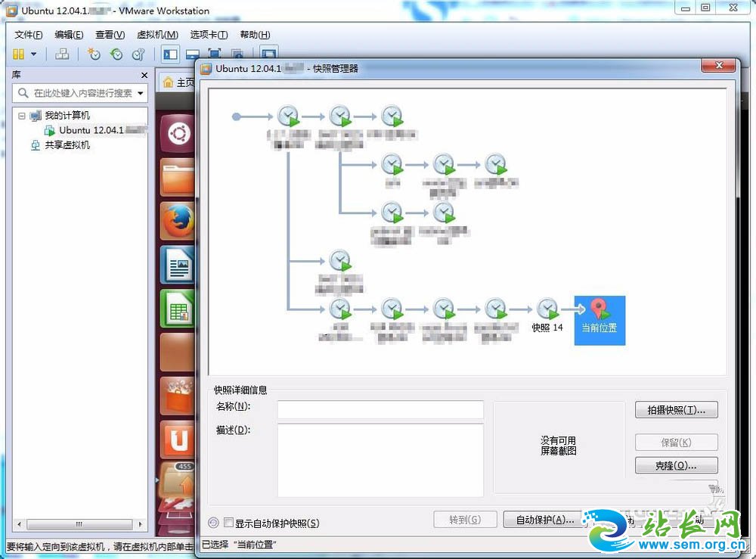Click the 描述(D) description text area
Screen dimensions: 756x559
380,460
